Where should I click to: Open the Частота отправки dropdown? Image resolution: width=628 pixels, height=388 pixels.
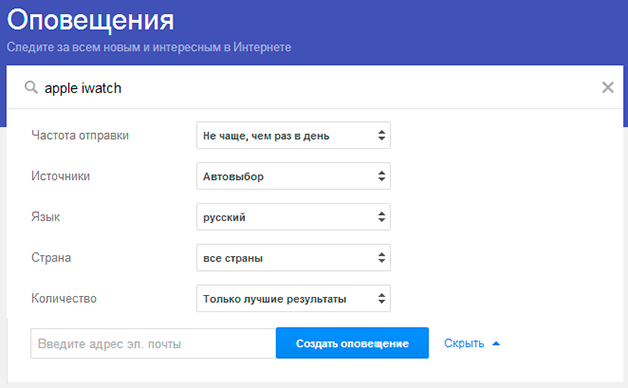point(293,135)
